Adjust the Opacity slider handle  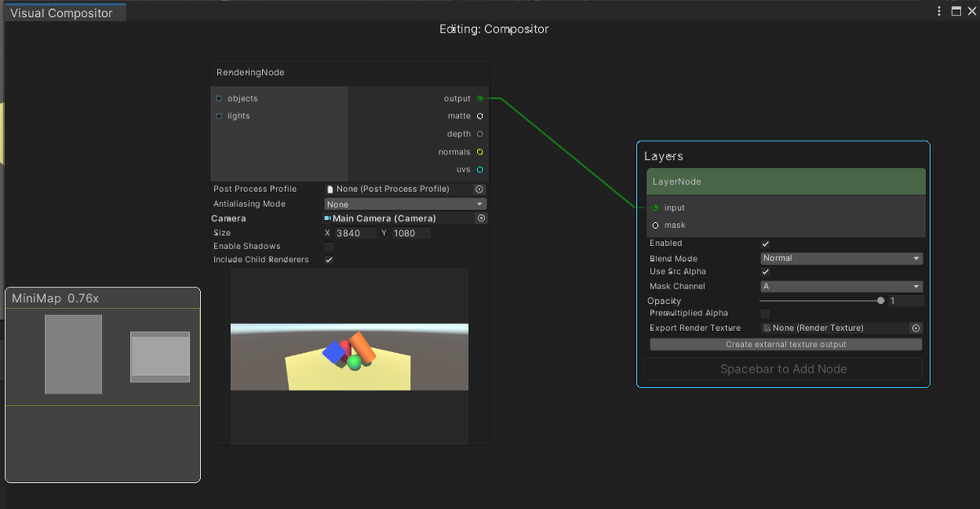880,300
